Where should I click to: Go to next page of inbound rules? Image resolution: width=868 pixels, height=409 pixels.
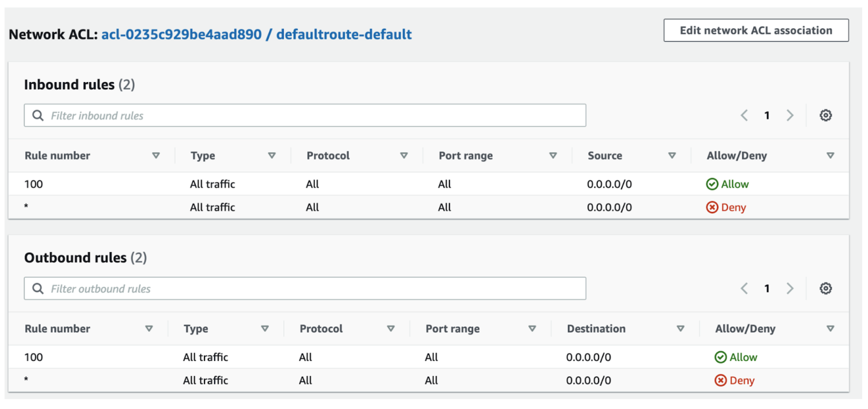point(790,115)
